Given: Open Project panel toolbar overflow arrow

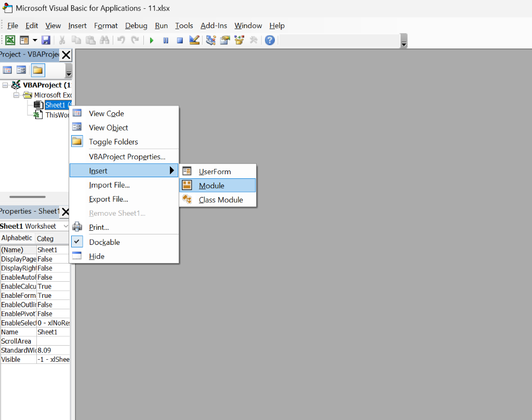Looking at the screenshot, I should [69, 71].
